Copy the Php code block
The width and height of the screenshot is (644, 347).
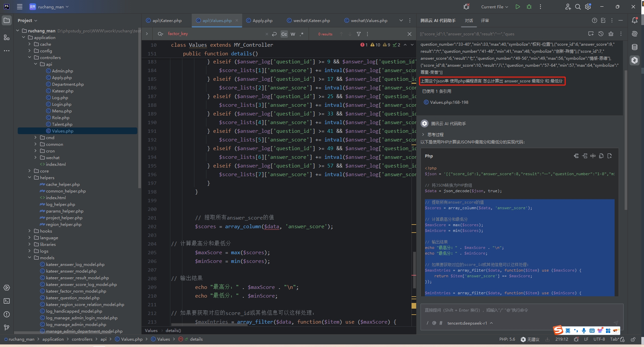(601, 156)
